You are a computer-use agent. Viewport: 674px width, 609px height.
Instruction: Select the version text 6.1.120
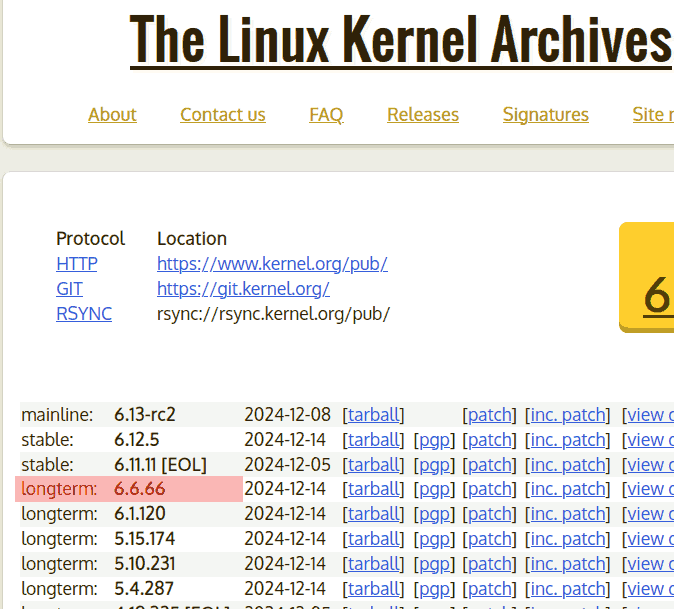(x=140, y=514)
